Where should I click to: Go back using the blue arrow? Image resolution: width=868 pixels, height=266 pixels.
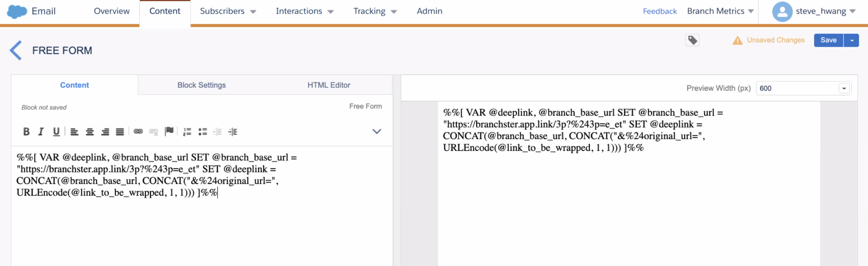[16, 51]
